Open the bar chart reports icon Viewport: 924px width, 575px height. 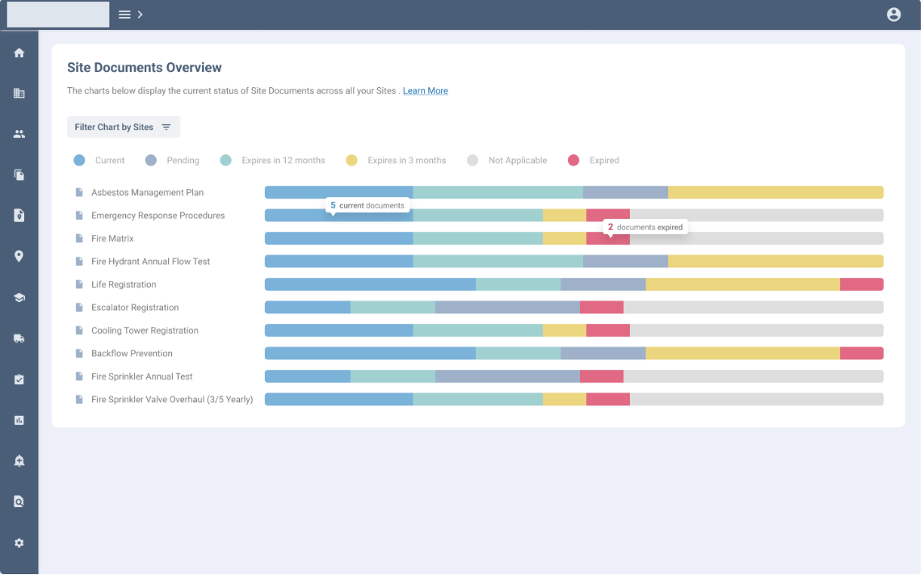19,420
